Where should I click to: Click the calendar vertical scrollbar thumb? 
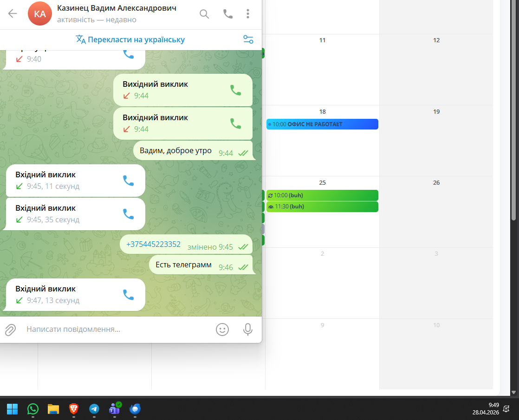(514, 109)
